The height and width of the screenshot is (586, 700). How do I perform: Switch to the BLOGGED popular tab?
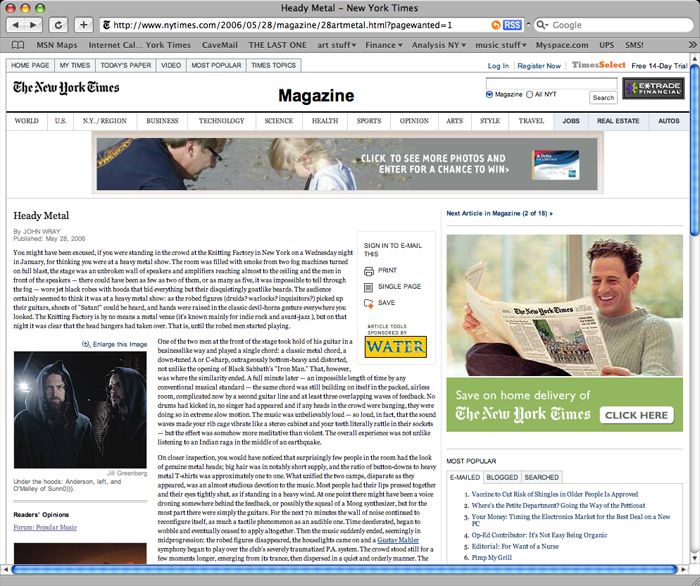click(x=502, y=477)
